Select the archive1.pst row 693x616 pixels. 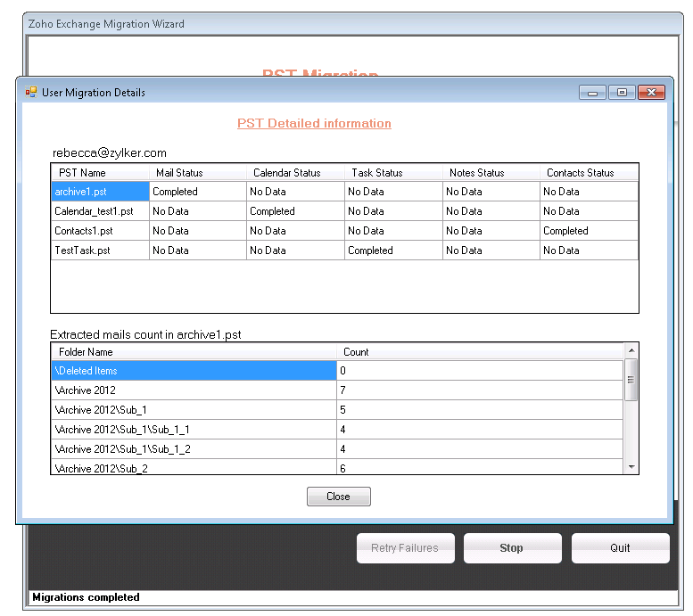point(99,192)
